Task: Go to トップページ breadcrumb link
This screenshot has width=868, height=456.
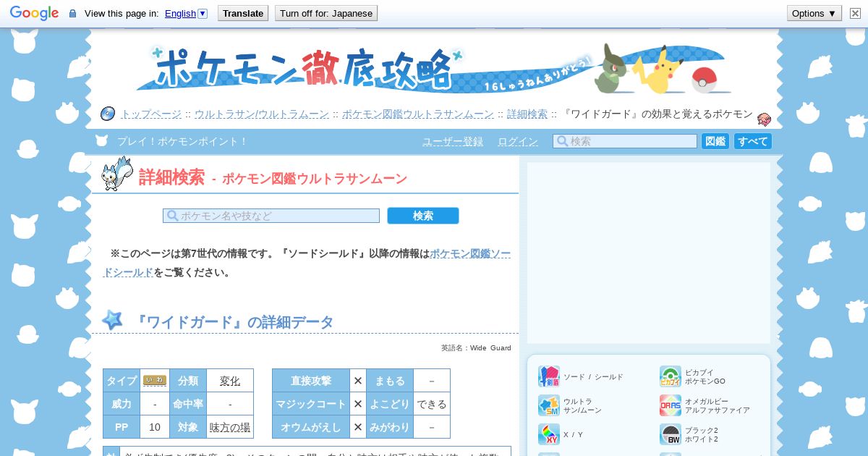Action: point(150,114)
